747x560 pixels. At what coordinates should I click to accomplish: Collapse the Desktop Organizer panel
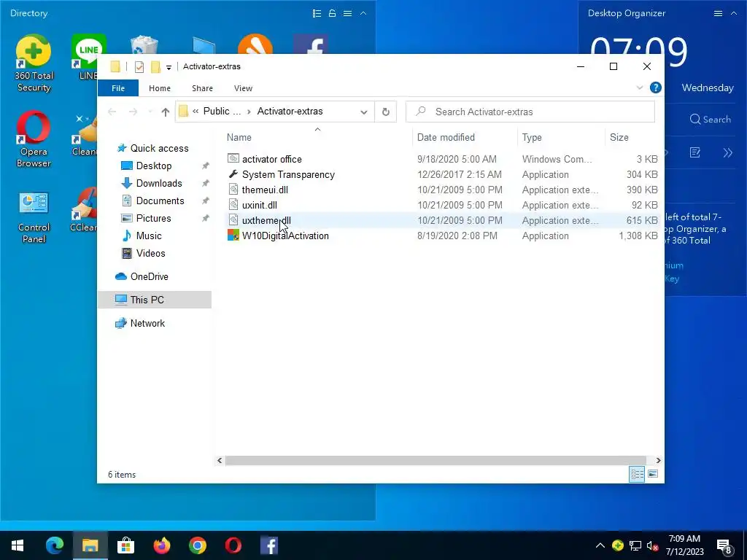[x=734, y=13]
